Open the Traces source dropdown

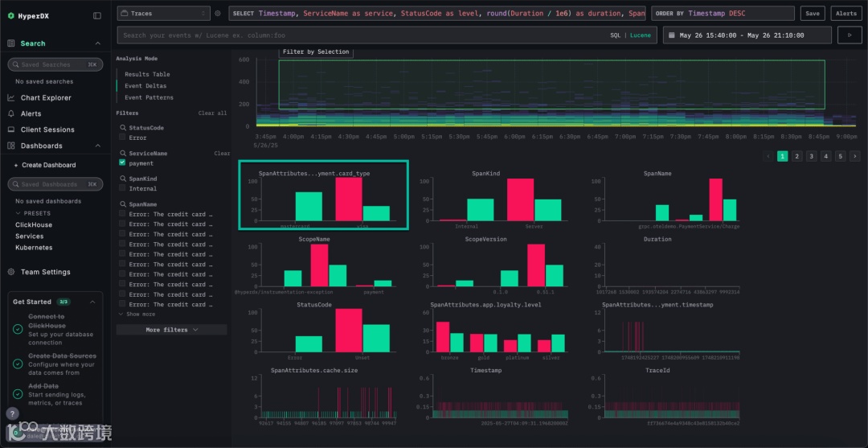coord(163,14)
